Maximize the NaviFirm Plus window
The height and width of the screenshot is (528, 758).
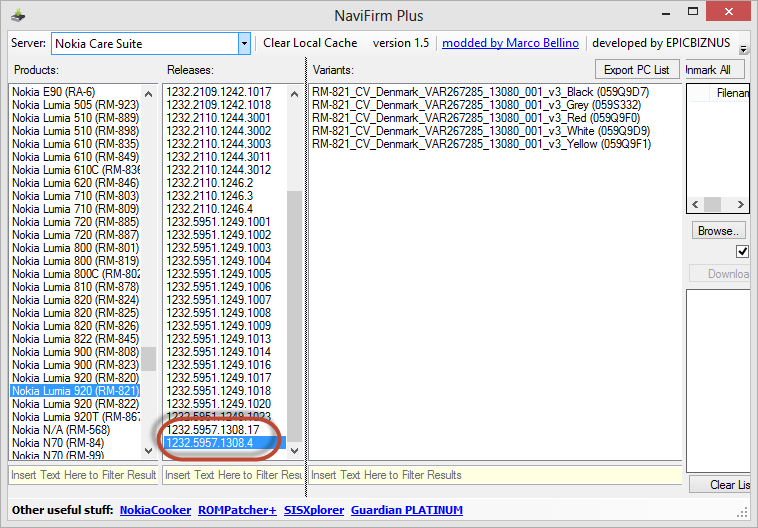[693, 12]
